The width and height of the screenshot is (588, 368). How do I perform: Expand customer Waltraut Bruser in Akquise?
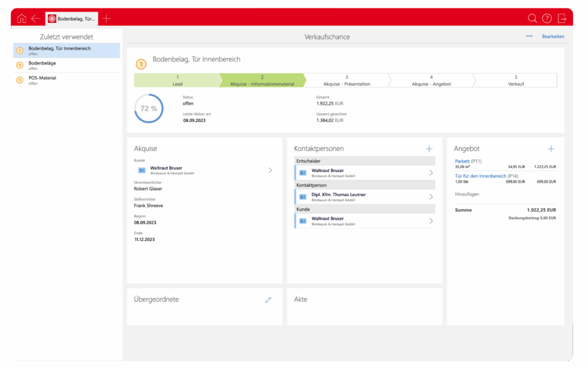coord(270,170)
